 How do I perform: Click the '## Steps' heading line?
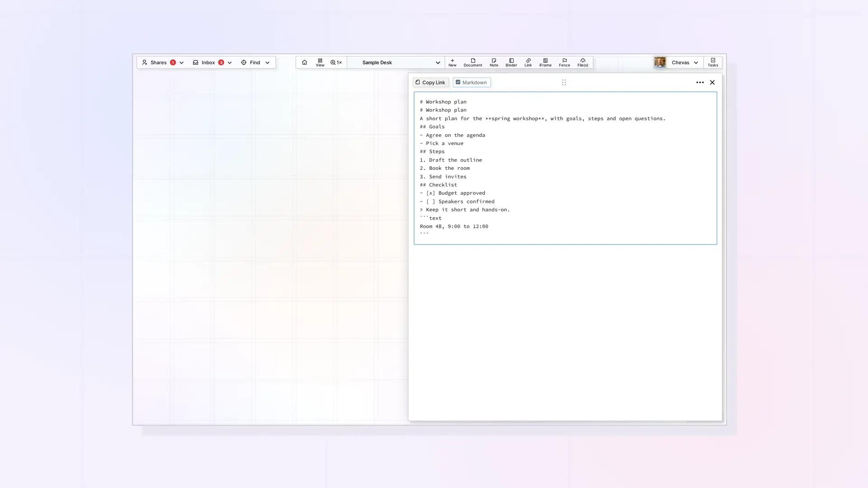coord(432,151)
